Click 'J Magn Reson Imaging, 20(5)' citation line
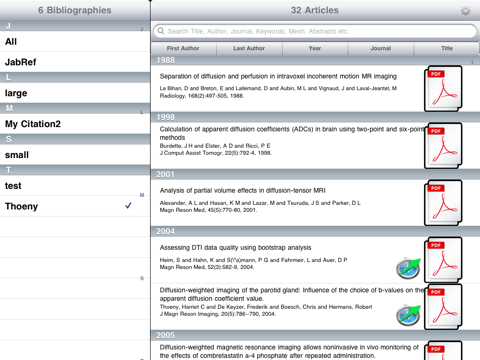480x360 pixels. pyautogui.click(x=218, y=314)
